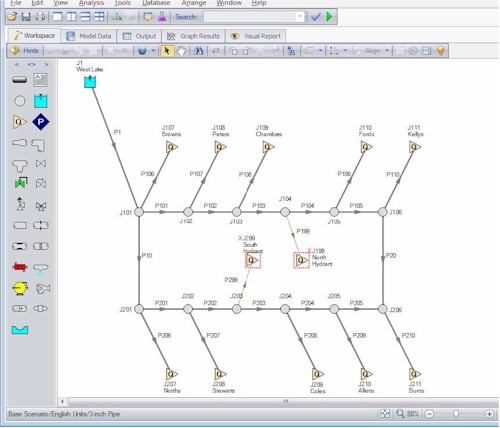
Task: Click the side-by-side split window layout icon
Action: point(71,17)
